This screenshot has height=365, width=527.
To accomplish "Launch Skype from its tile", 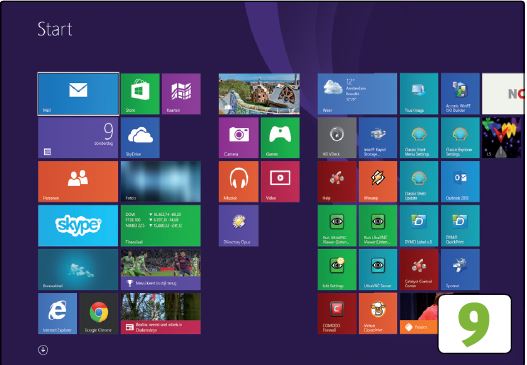I will [x=78, y=226].
